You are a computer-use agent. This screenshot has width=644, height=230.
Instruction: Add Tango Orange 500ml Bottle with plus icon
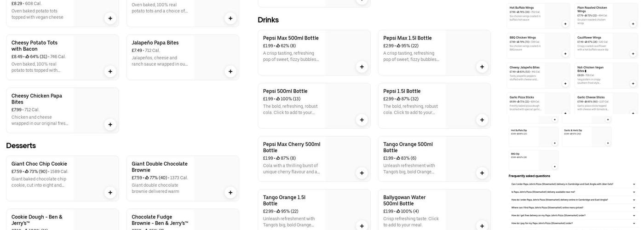pyautogui.click(x=482, y=173)
